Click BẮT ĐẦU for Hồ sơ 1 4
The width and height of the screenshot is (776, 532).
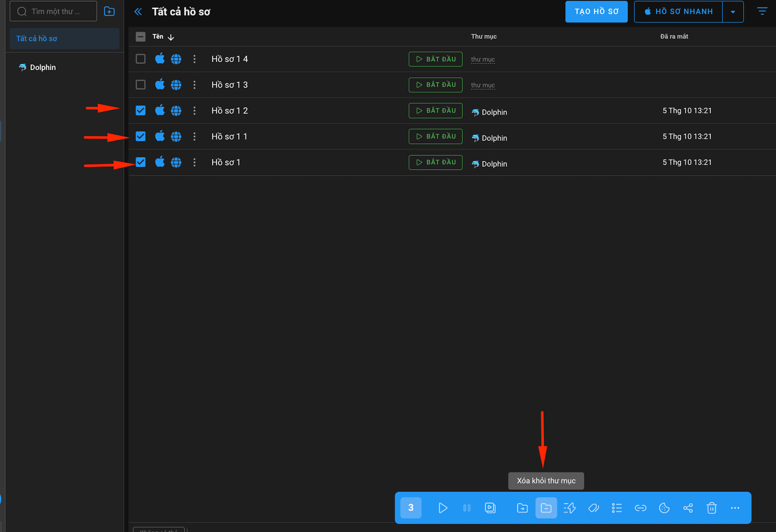[435, 59]
